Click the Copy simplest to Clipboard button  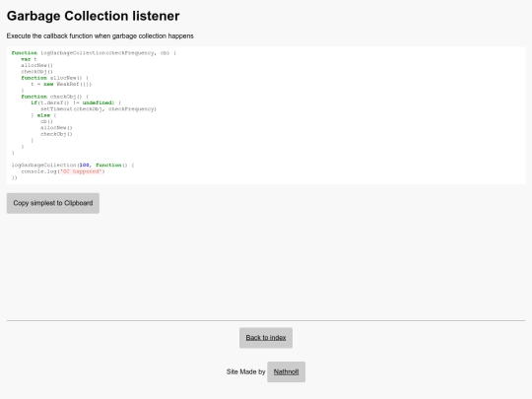53,203
